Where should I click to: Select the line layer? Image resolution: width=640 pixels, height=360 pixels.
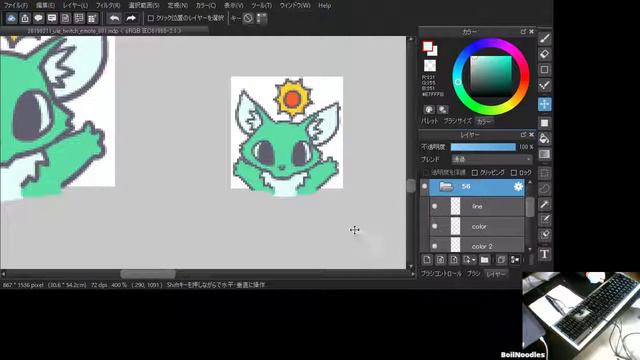click(477, 207)
